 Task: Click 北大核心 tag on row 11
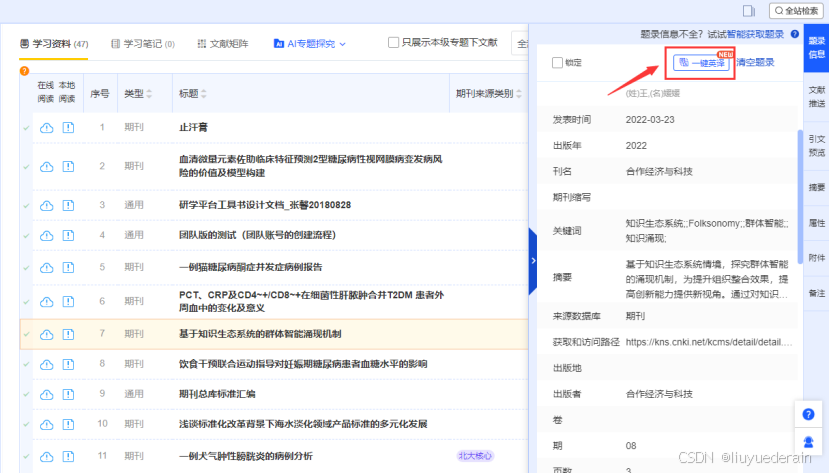475,456
